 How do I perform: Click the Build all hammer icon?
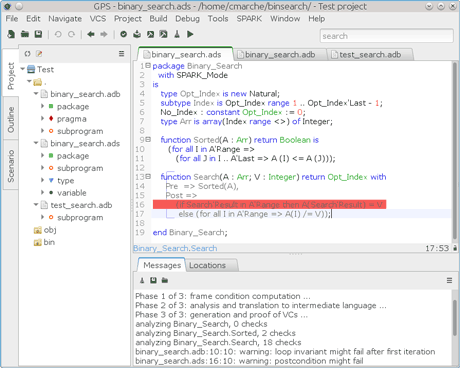[x=163, y=34]
